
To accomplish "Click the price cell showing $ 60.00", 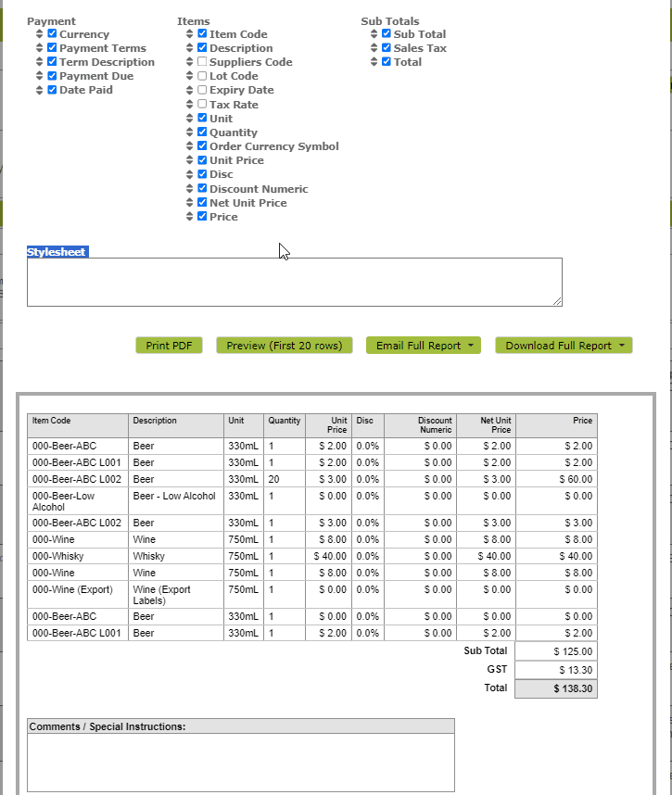I will pos(556,479).
